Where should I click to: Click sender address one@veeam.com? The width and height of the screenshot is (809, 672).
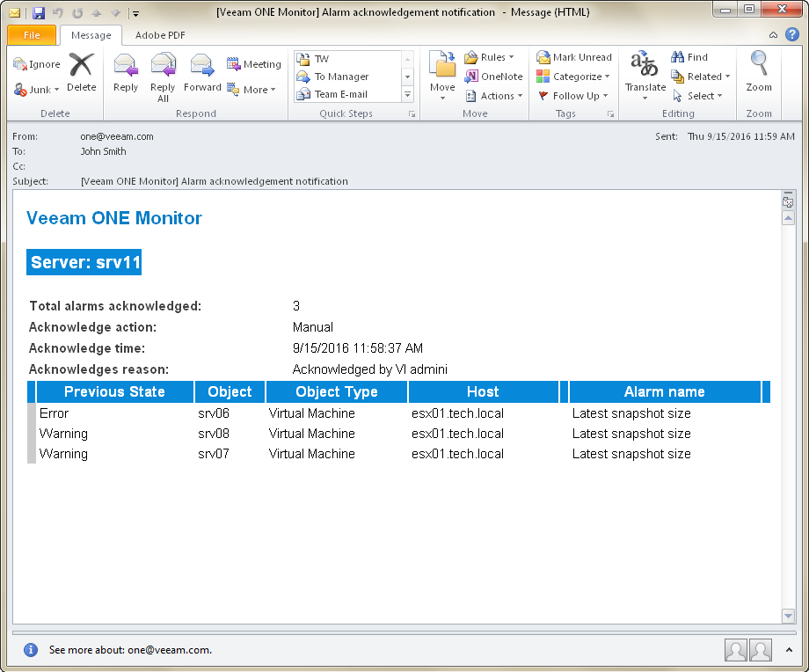point(117,136)
